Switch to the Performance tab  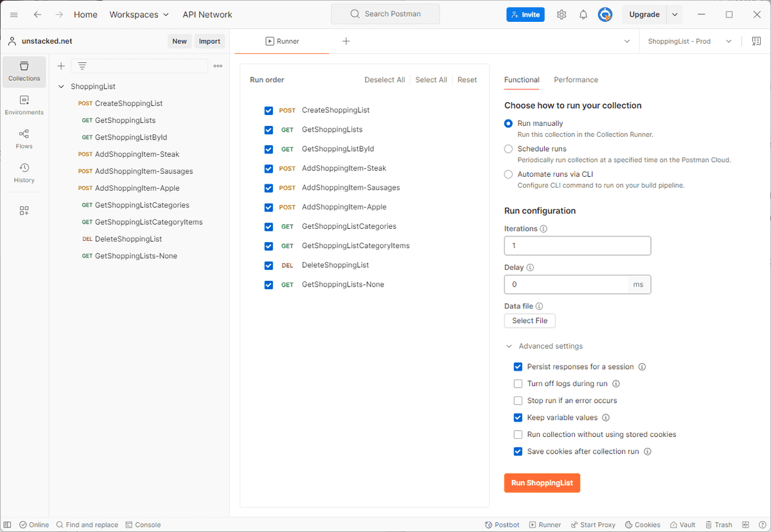click(576, 80)
